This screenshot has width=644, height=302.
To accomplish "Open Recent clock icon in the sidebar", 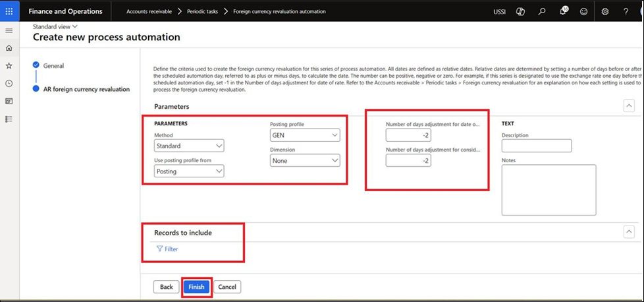I will (x=9, y=84).
